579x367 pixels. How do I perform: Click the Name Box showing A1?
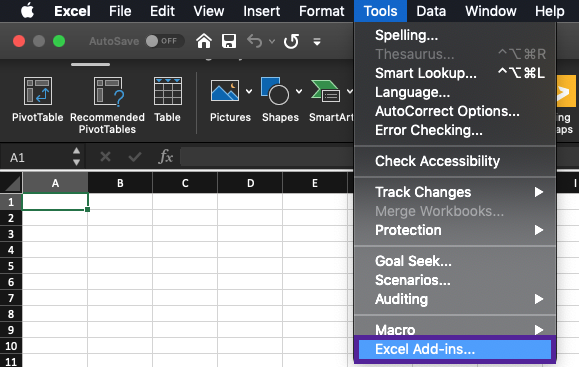point(35,158)
